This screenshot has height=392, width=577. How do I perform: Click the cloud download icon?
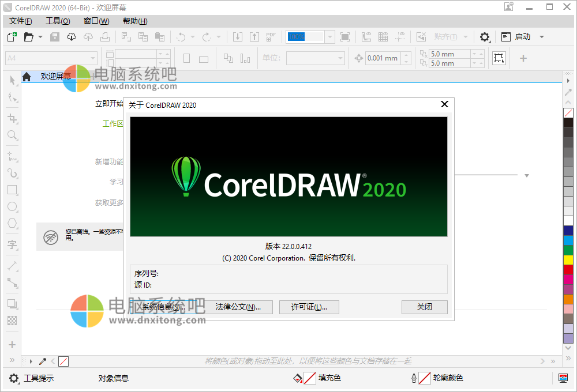(x=72, y=37)
